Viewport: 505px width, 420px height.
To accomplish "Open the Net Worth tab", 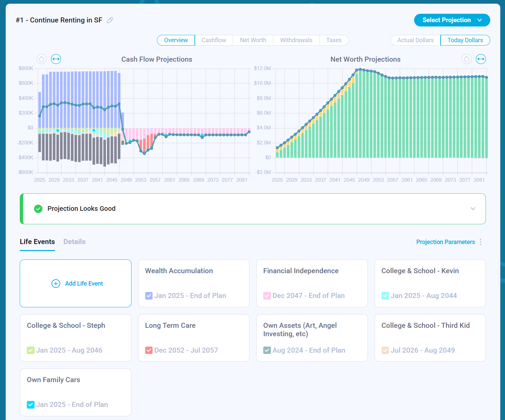I will [253, 40].
